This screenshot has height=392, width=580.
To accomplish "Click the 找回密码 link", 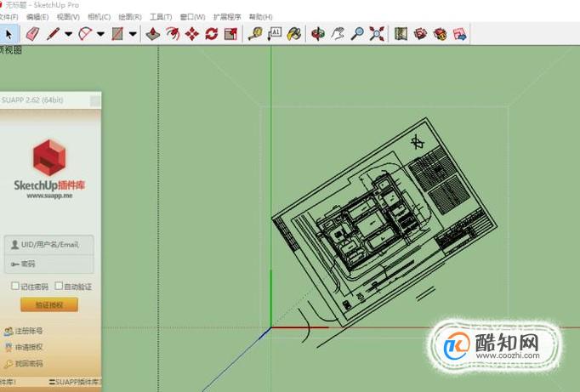I will (x=29, y=364).
